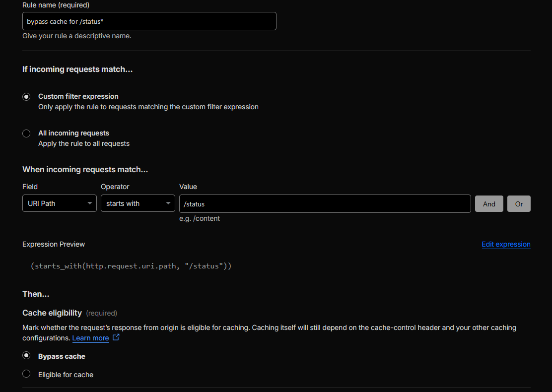Click the expression preview code text
Viewport: 552px width, 392px height.
click(x=131, y=266)
